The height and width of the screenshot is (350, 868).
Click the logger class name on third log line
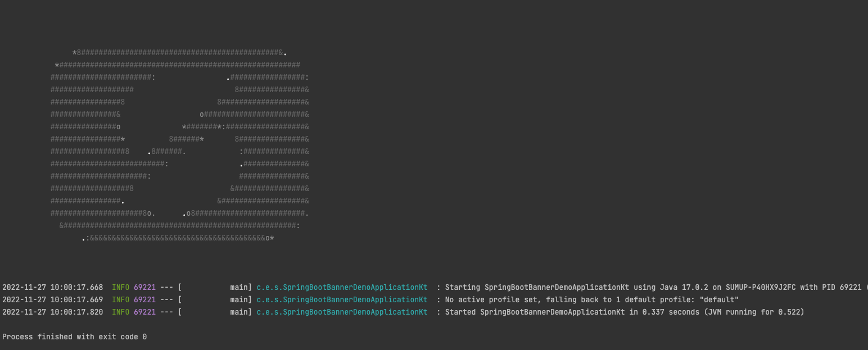tap(342, 312)
